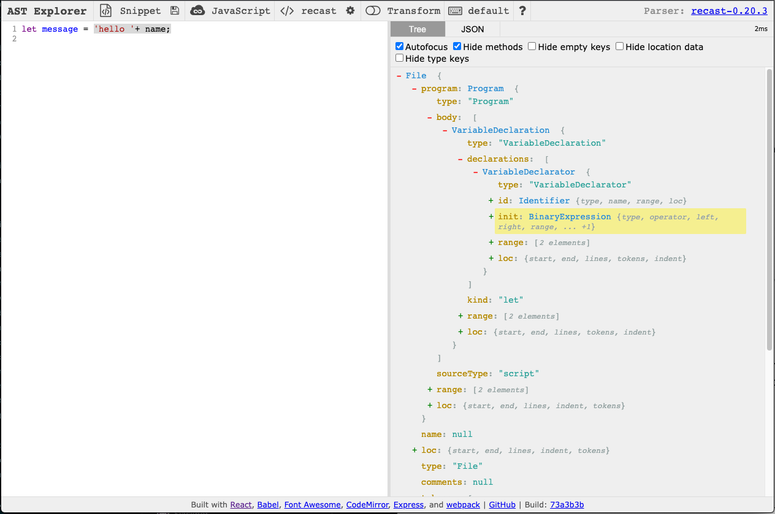Select the Tree tab

[x=417, y=29]
